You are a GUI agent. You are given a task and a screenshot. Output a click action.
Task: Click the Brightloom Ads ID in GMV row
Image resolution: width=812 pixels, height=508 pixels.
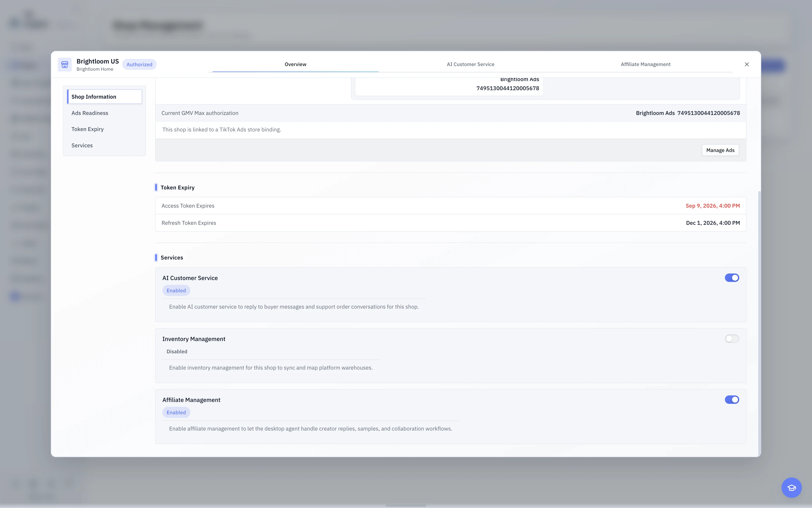pos(708,113)
